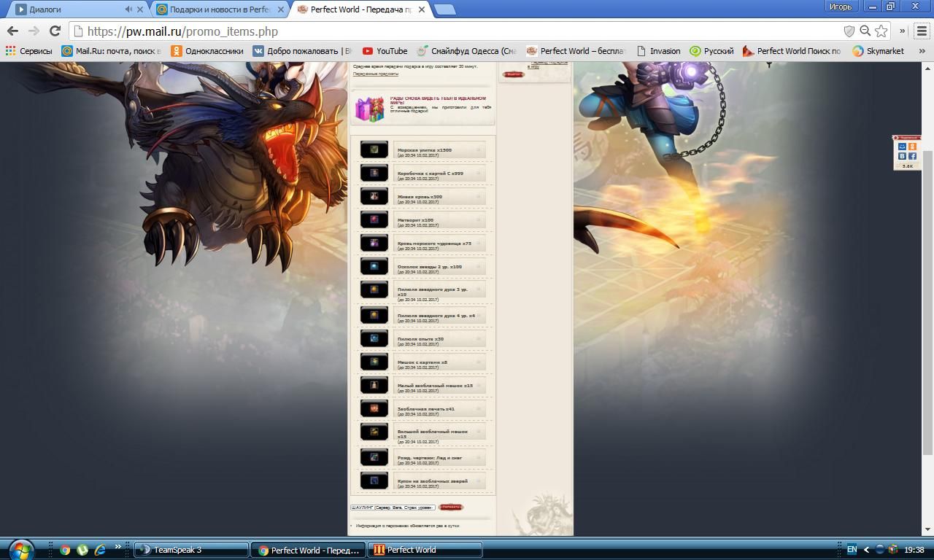Image resolution: width=934 pixels, height=560 pixels.
Task: Click the gift boxes promo image
Action: click(x=369, y=109)
